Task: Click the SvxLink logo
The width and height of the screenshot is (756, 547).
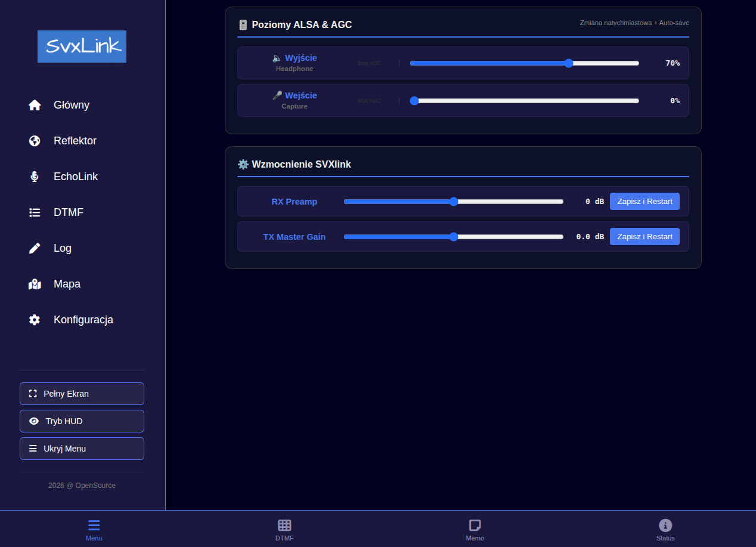Action: 82,47
